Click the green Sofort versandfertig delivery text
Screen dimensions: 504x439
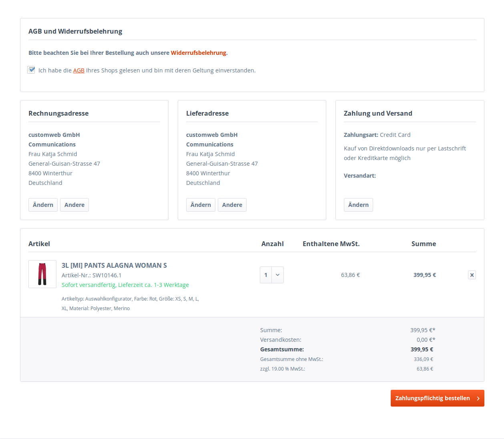[x=125, y=285]
